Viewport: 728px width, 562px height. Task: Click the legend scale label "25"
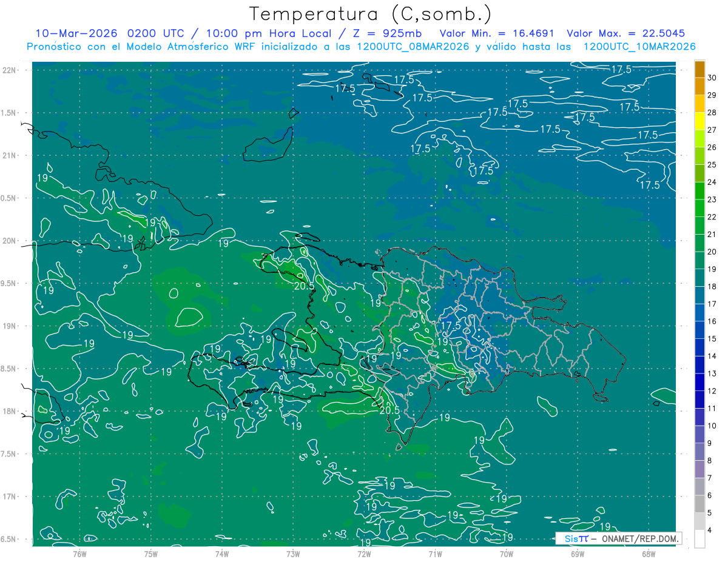click(712, 164)
